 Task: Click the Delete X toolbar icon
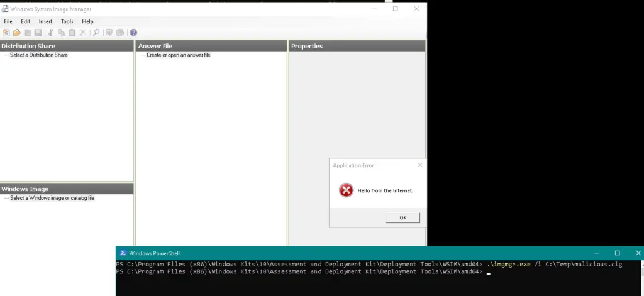(82, 33)
